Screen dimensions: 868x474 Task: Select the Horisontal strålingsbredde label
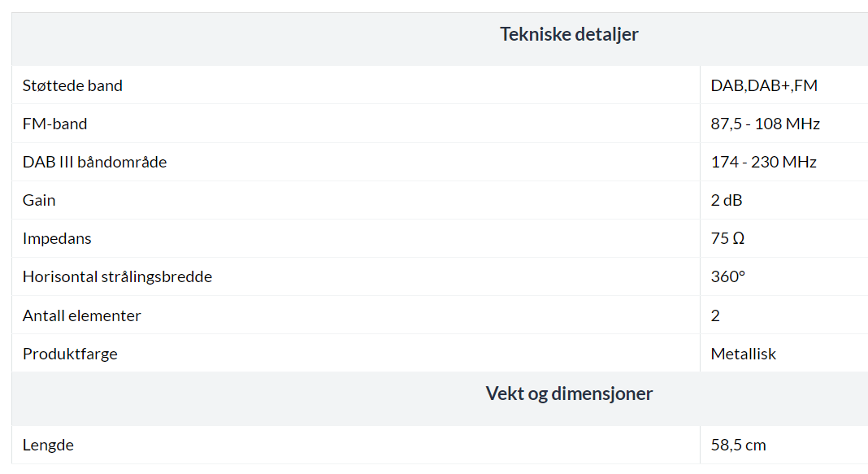(x=117, y=276)
